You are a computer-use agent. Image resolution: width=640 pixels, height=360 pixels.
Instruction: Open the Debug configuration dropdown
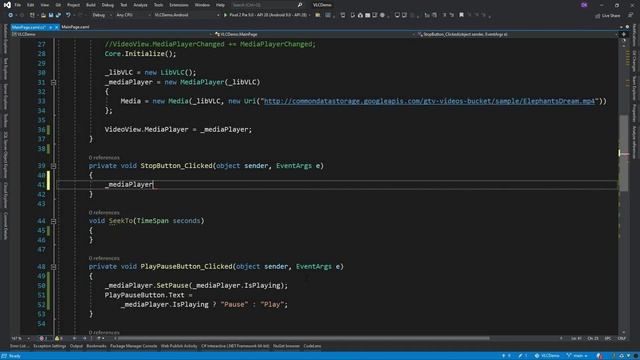[x=101, y=15]
